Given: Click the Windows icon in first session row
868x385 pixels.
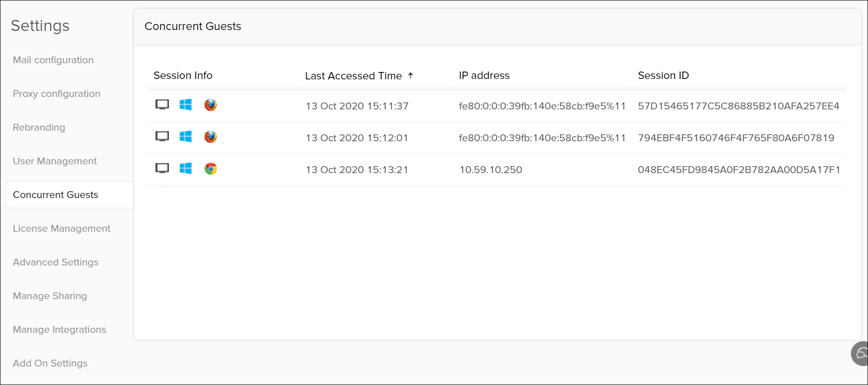Looking at the screenshot, I should point(186,105).
